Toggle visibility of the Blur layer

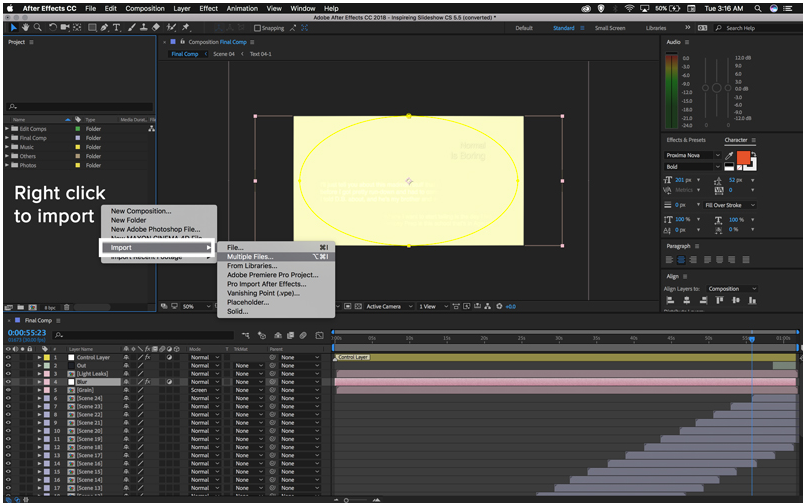pos(8,382)
